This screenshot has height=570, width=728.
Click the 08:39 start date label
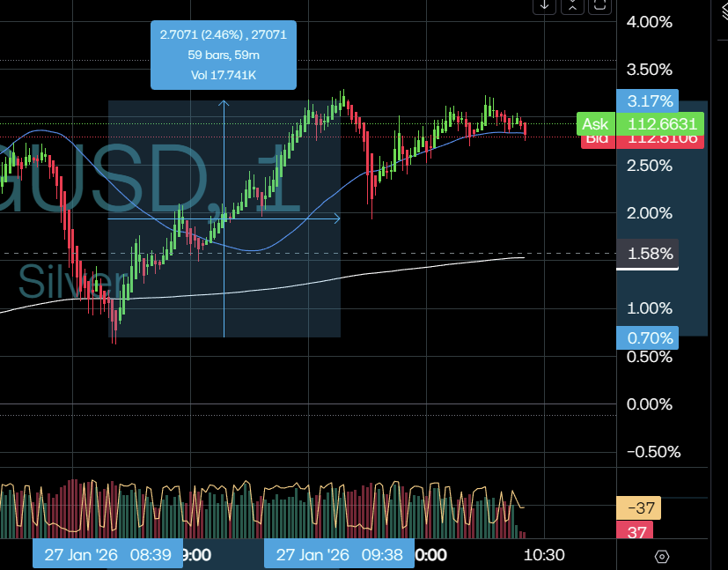tap(107, 555)
